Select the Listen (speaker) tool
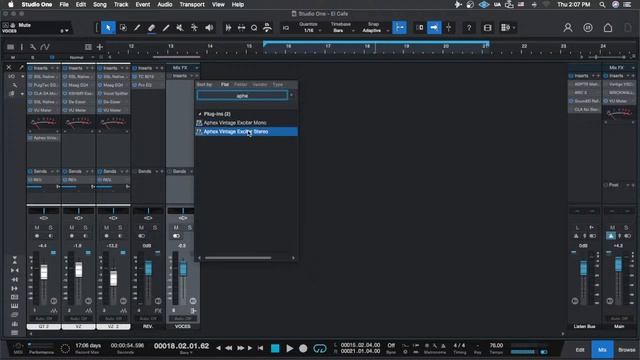Viewport: 640px width, 360px height. pyautogui.click(x=209, y=28)
